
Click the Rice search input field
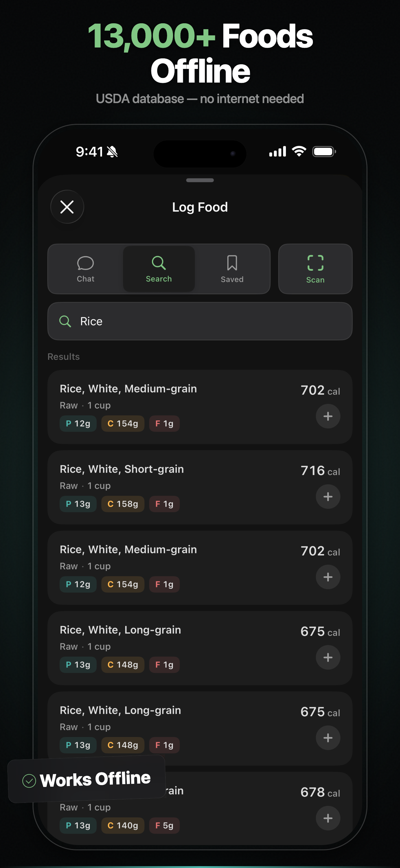pyautogui.click(x=209, y=321)
